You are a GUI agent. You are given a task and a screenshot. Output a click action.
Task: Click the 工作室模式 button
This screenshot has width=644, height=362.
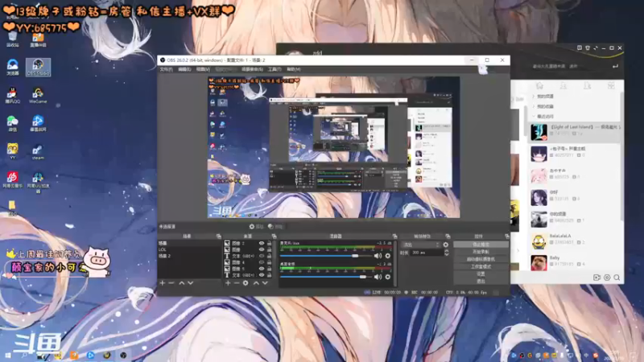tap(481, 267)
